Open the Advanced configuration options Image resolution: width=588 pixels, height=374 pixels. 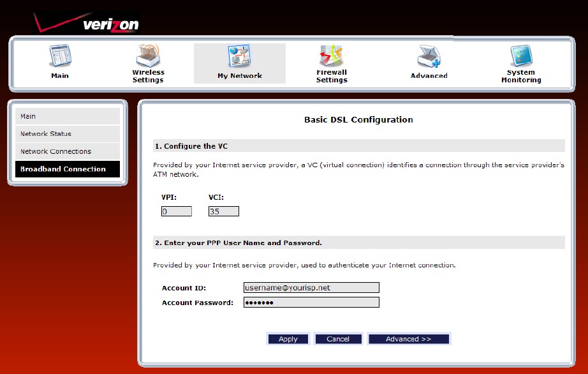409,338
